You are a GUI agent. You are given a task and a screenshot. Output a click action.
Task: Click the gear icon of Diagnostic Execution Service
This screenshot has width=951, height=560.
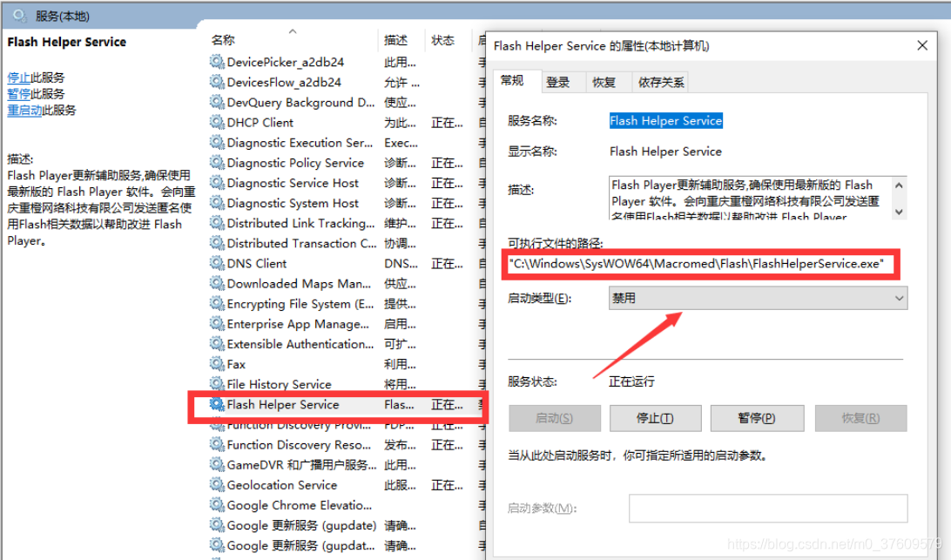217,142
